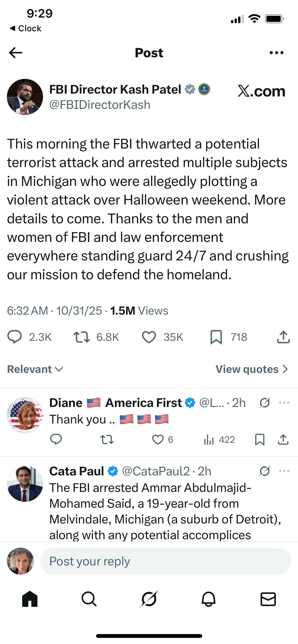Viewport: 298px width, 644px height.
Task: Like Diane's 'Thank you' reply
Action: tap(158, 440)
